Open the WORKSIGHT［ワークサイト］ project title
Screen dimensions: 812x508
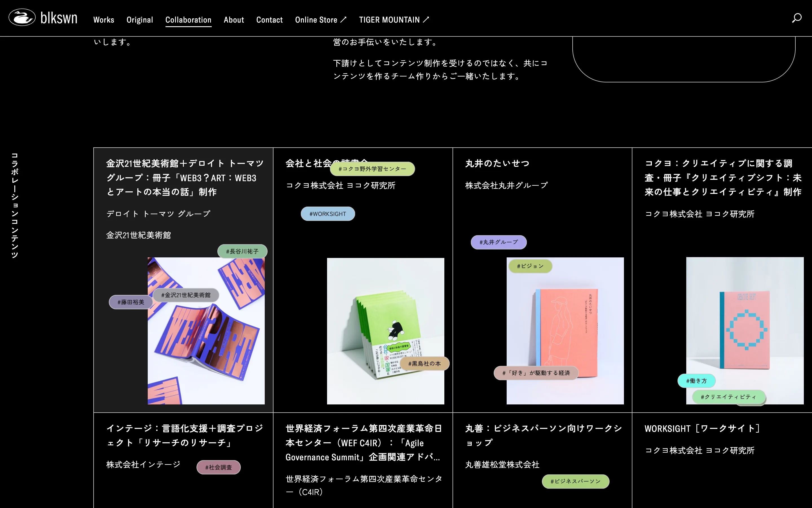coord(703,429)
